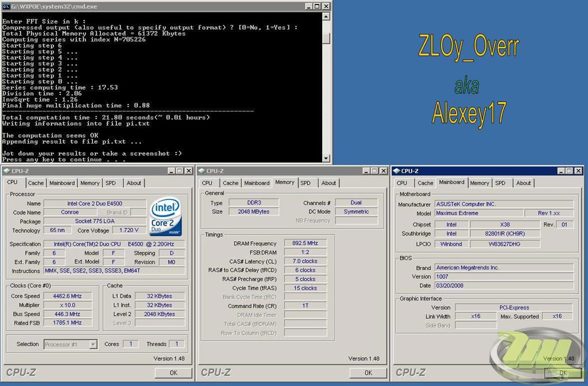Open Mainboard tab in left CPU-Z window
The image size is (588, 386).
(x=62, y=183)
